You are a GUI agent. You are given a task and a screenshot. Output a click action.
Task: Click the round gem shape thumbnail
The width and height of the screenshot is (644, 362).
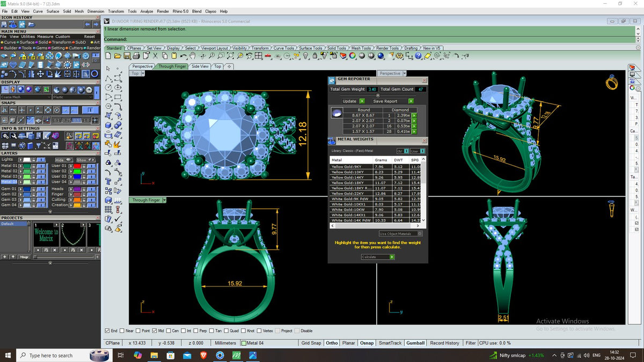tap(337, 113)
